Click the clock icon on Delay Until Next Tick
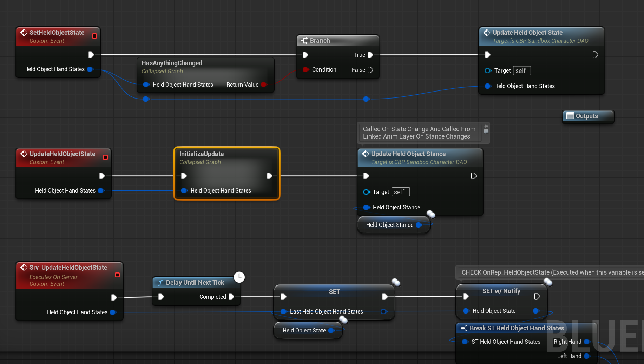This screenshot has height=364, width=644. pyautogui.click(x=239, y=277)
